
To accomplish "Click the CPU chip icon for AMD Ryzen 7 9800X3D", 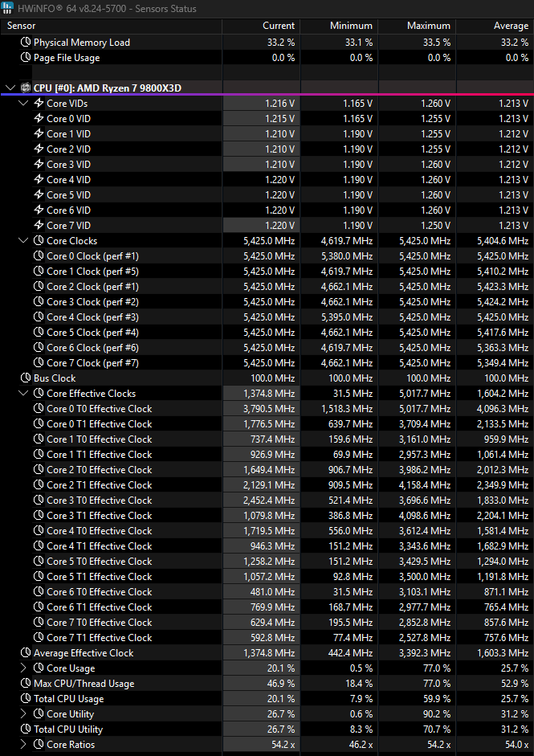I will coord(26,88).
